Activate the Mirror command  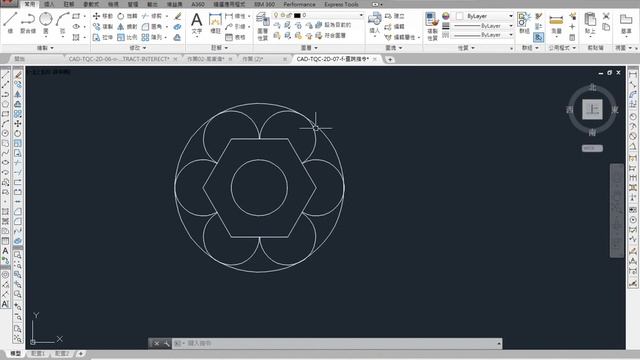pos(127,27)
